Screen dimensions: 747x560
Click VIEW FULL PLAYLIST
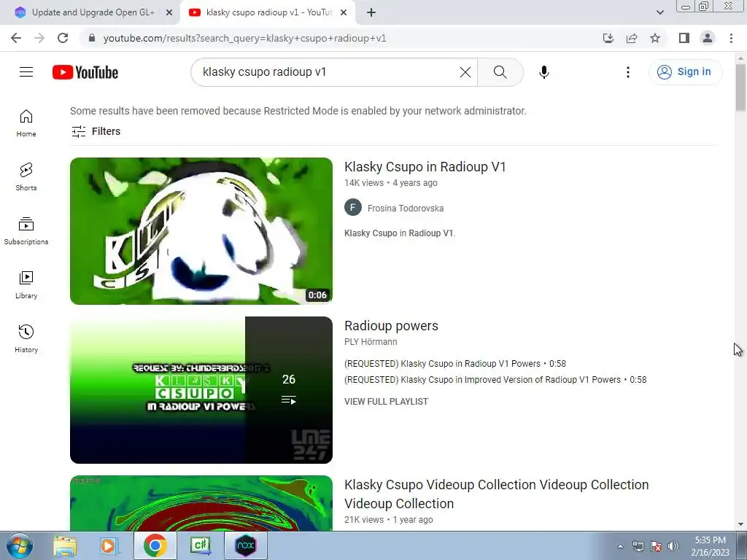click(387, 402)
